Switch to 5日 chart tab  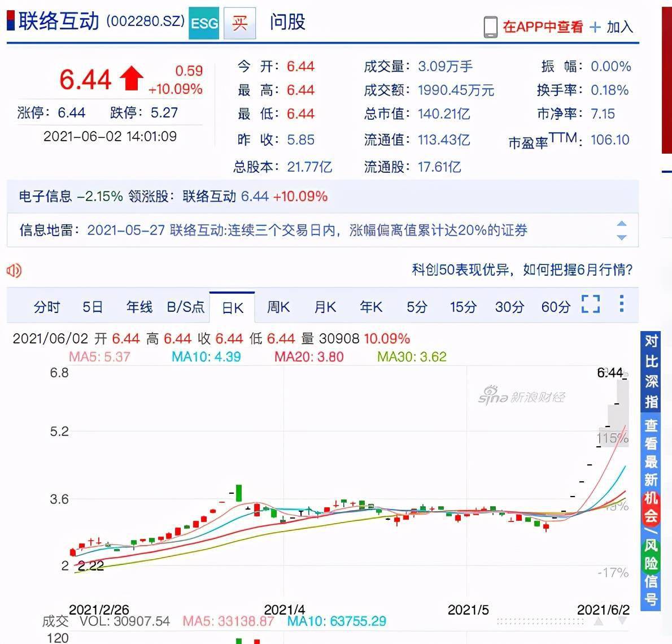93,307
